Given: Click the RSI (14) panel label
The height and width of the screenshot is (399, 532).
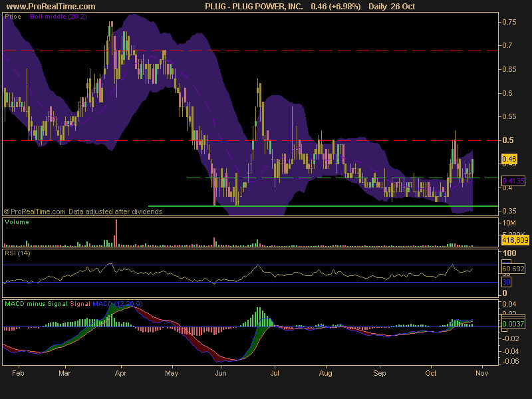Looking at the screenshot, I should (17, 253).
